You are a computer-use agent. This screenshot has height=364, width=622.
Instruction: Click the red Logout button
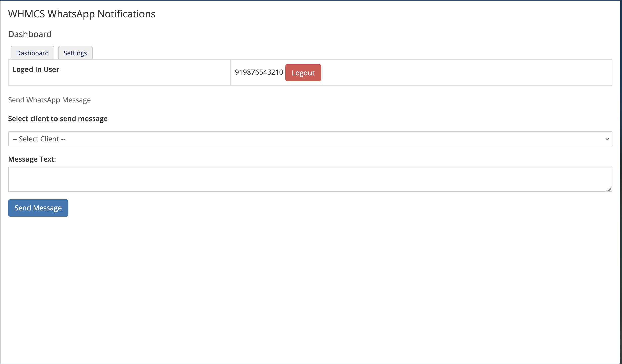[303, 73]
